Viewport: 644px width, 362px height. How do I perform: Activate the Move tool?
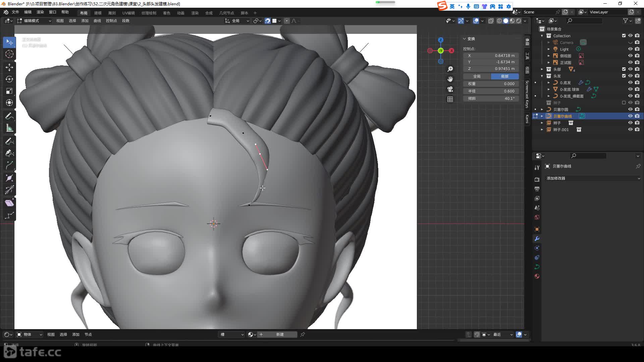[9, 67]
